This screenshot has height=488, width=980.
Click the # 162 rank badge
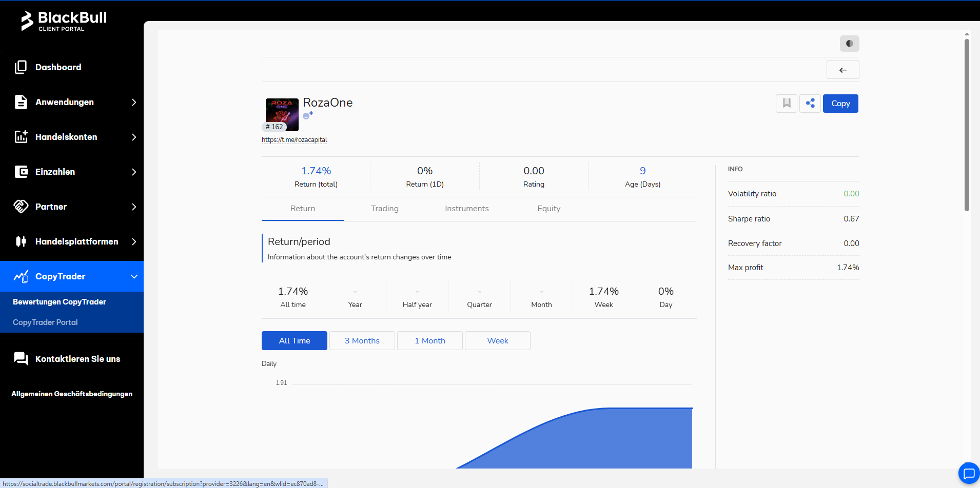tap(275, 127)
